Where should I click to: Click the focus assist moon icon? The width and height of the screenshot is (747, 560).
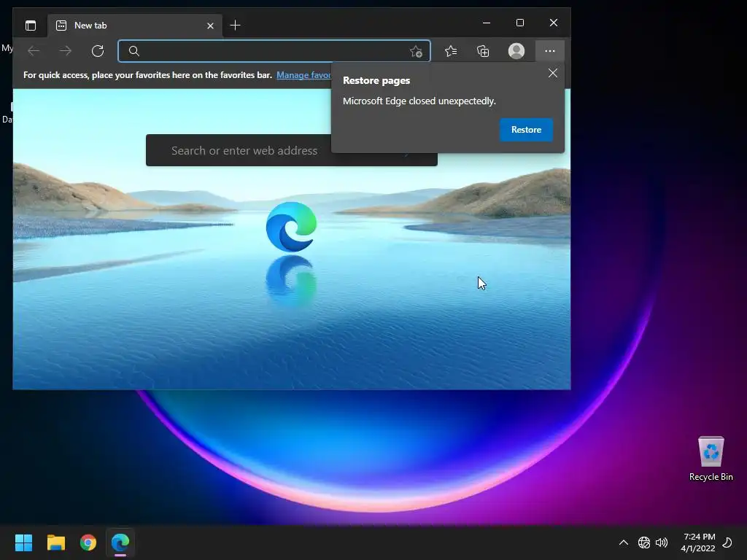727,542
